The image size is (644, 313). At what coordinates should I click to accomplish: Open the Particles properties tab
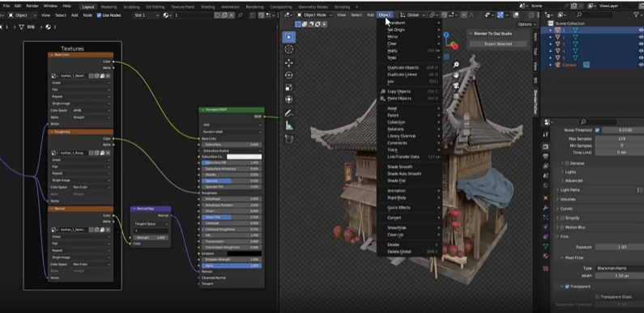coord(545,217)
